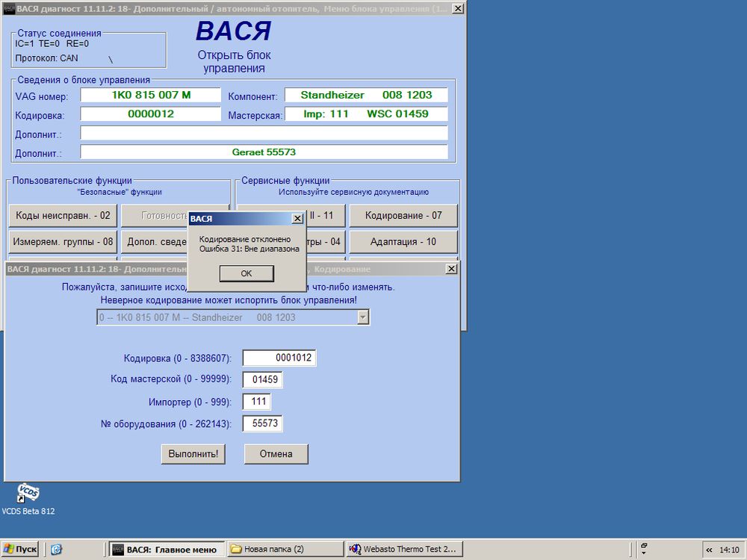Image resolution: width=747 pixels, height=560 pixels.
Task: Close the Кодирование window
Action: pos(451,269)
